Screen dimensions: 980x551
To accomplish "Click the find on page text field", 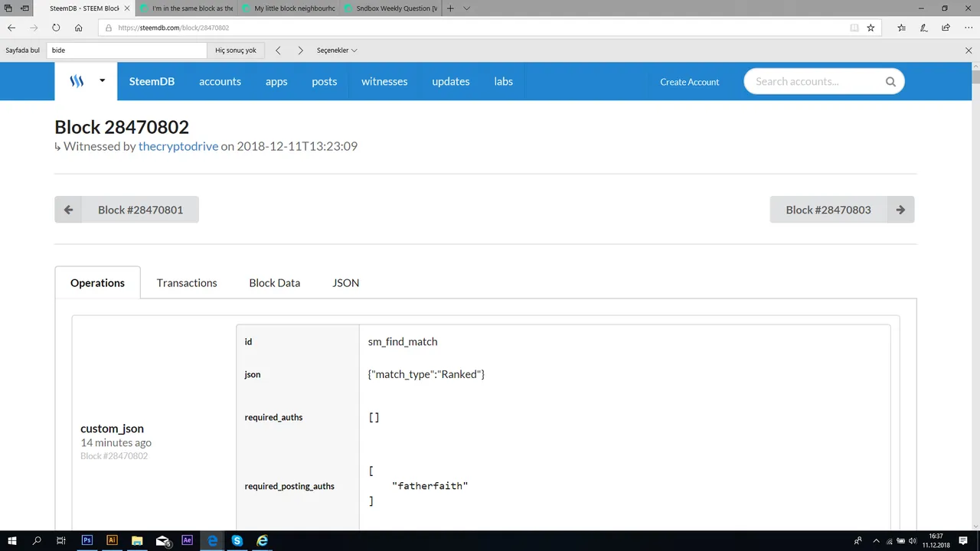I will tap(126, 51).
